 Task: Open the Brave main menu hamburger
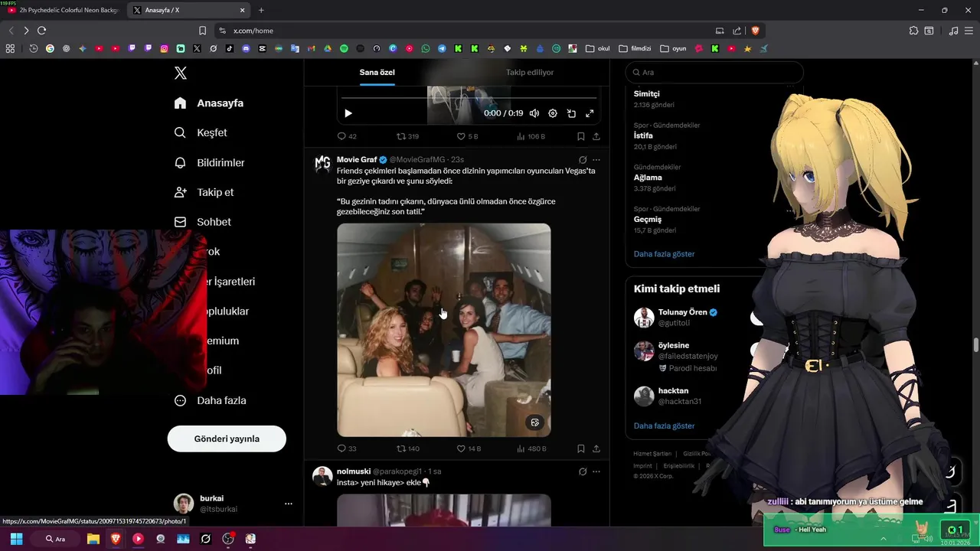969,31
